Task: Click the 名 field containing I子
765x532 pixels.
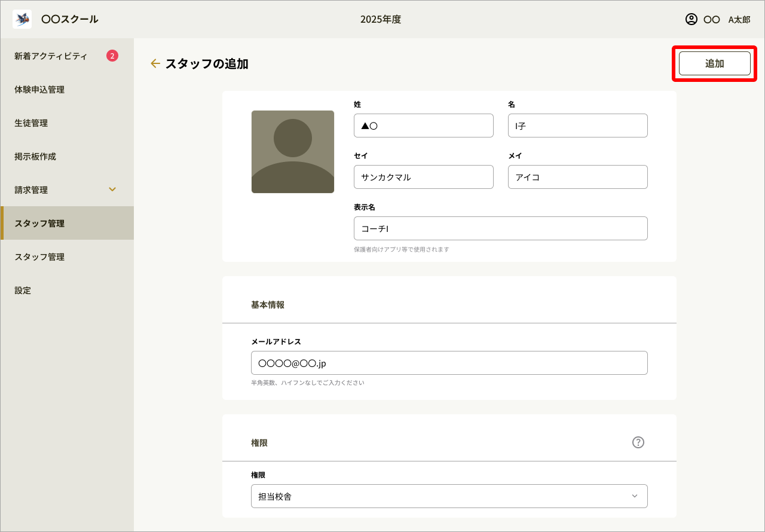Action: coord(578,126)
